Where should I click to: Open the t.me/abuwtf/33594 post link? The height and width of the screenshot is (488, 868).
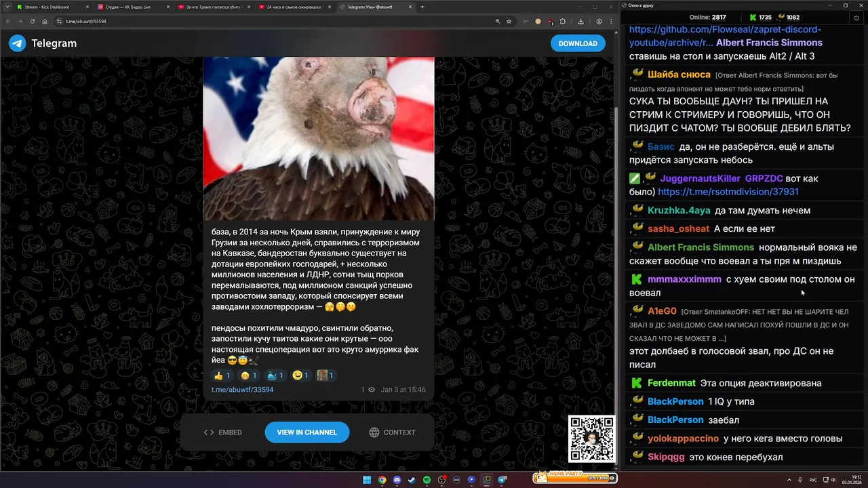pos(242,390)
